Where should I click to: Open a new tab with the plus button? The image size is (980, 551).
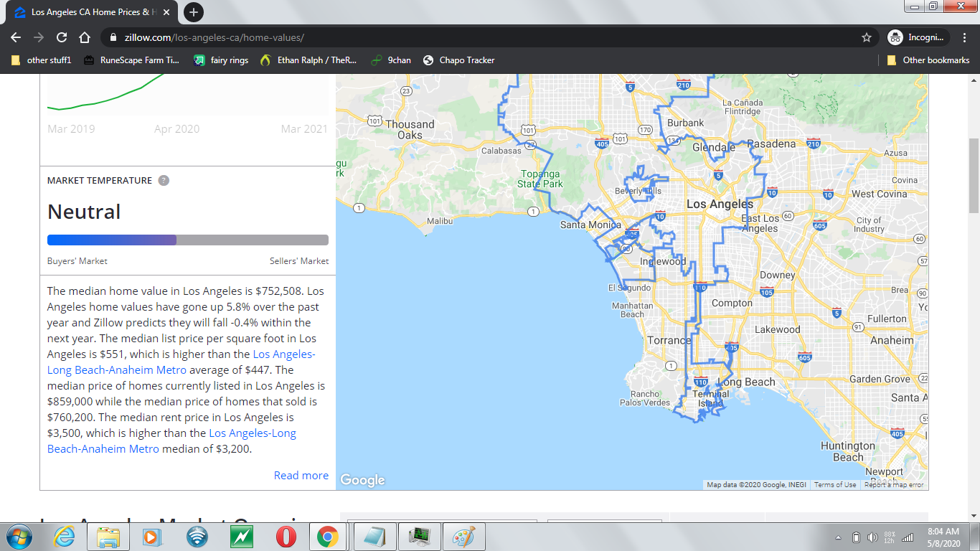(x=194, y=12)
